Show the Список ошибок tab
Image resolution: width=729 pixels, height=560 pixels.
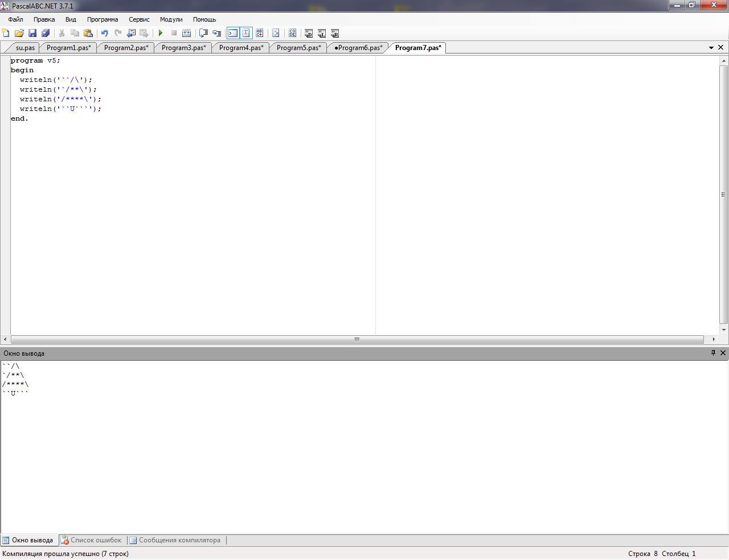click(x=91, y=540)
